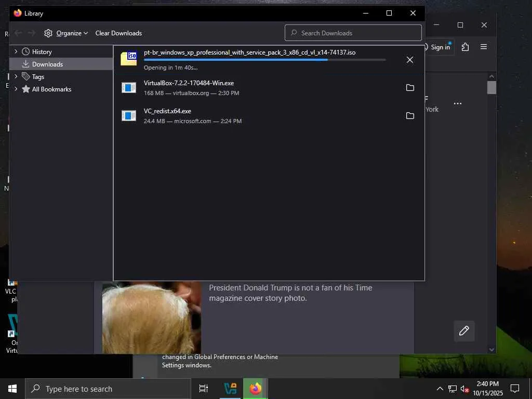Image resolution: width=532 pixels, height=399 pixels.
Task: Open the muted volume tray icon
Action: (465, 389)
